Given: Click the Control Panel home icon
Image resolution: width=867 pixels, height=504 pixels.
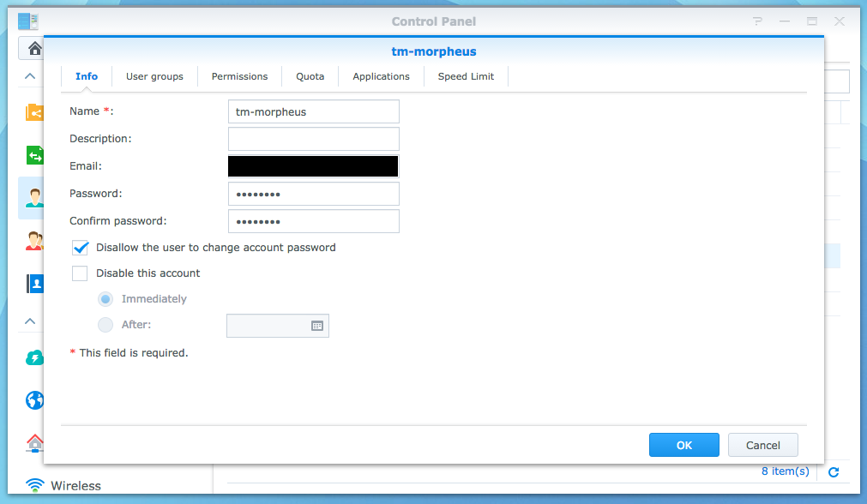Looking at the screenshot, I should (x=34, y=48).
